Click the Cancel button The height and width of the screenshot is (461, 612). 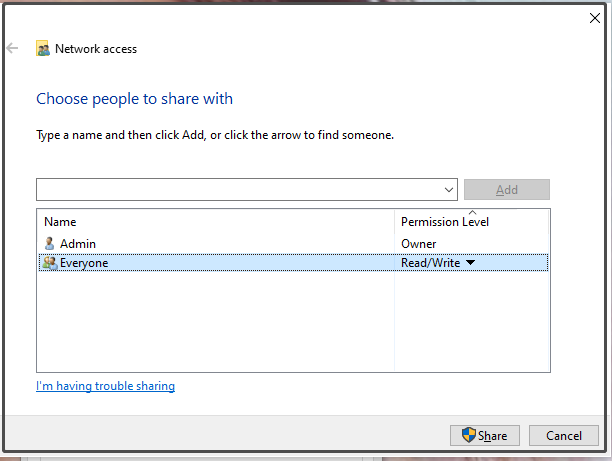(x=564, y=435)
